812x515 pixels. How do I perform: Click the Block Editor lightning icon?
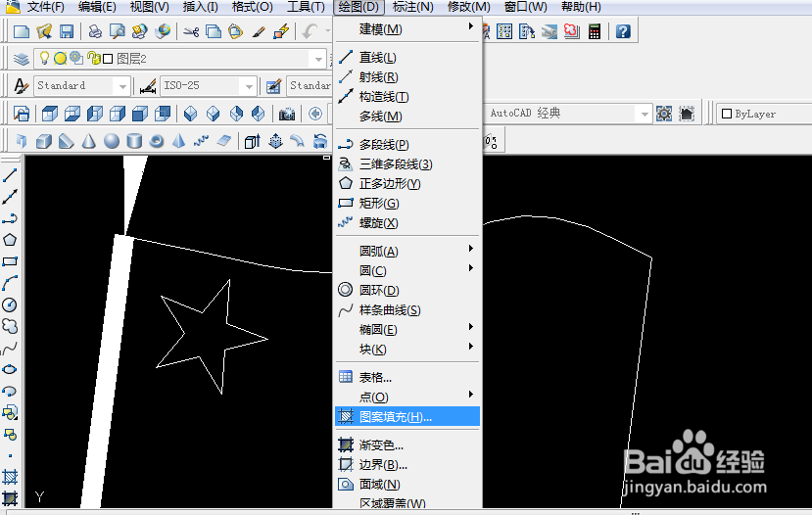[x=281, y=31]
